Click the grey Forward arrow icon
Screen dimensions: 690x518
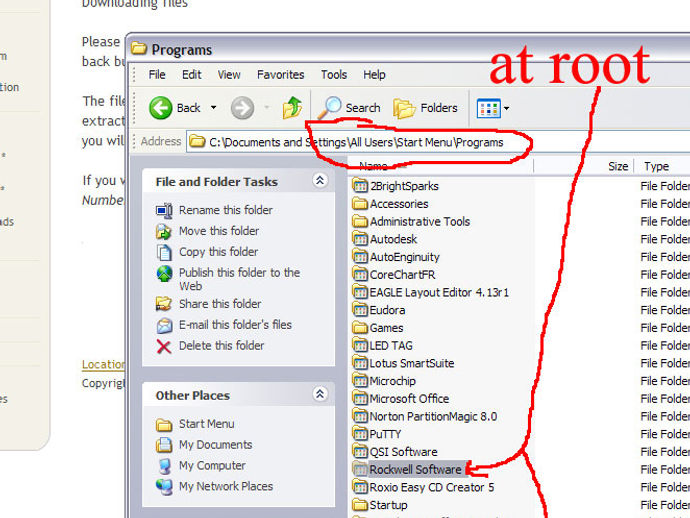pyautogui.click(x=242, y=108)
